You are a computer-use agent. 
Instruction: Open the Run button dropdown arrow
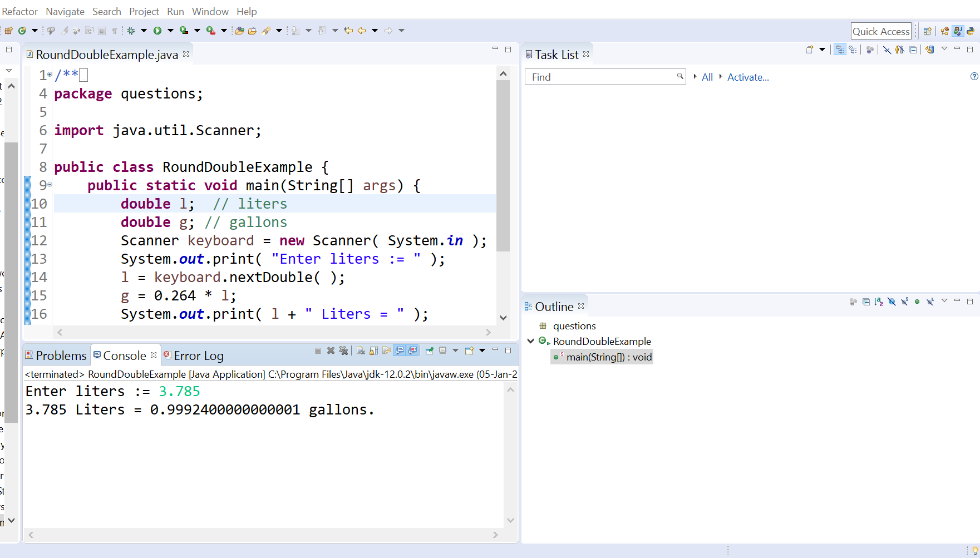170,31
